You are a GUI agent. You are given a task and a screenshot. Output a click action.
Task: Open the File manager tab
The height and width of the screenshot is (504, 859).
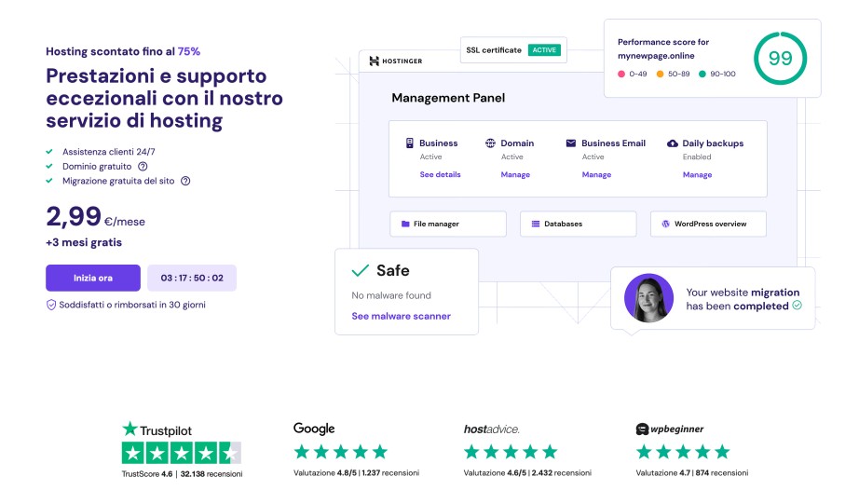point(448,224)
